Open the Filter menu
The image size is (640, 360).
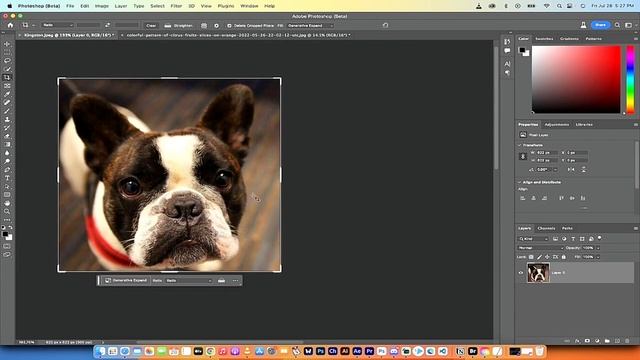point(176,6)
